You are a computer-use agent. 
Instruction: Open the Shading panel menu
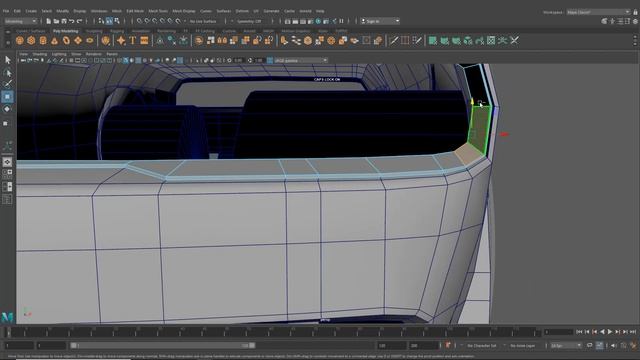click(40, 54)
